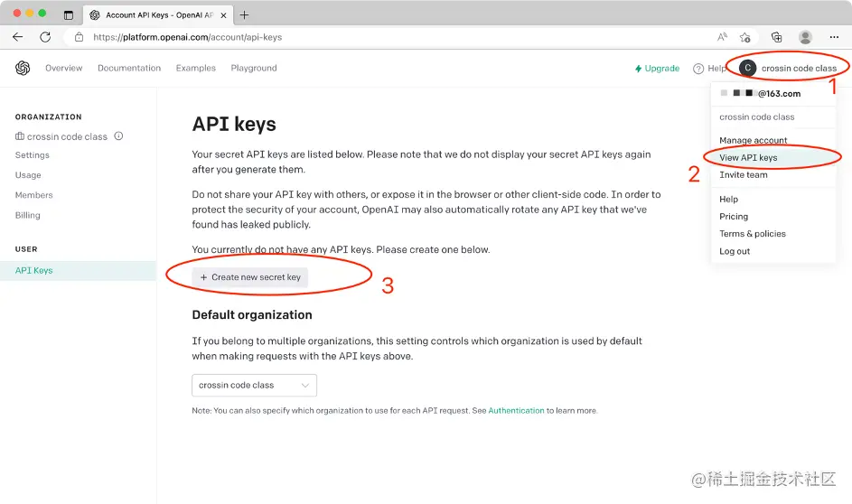Screen dimensions: 852x504
Task: Open a new browser tab
Action: [x=244, y=14]
